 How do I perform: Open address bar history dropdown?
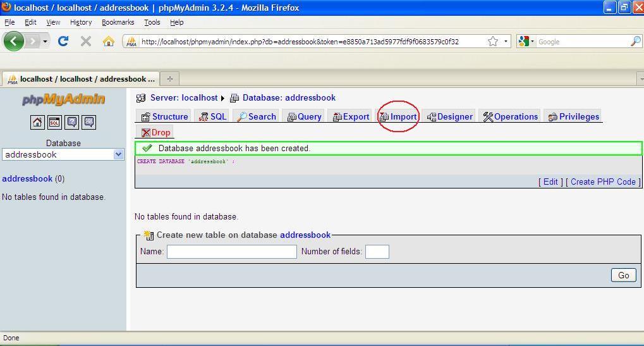coord(506,41)
